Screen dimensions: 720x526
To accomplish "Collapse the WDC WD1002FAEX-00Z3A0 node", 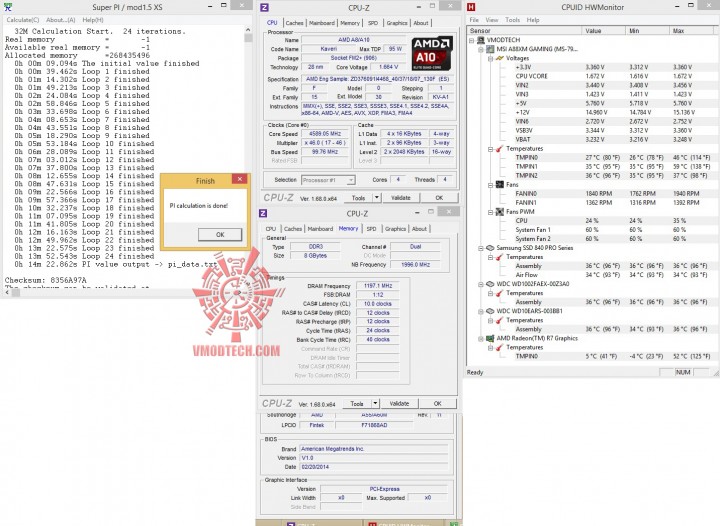I will click(481, 284).
